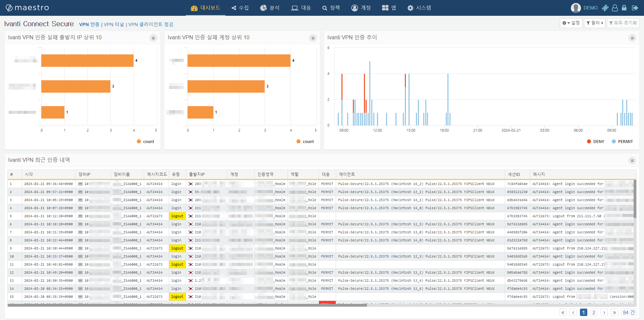Go to last page of results
This screenshot has width=644, height=320.
click(614, 313)
